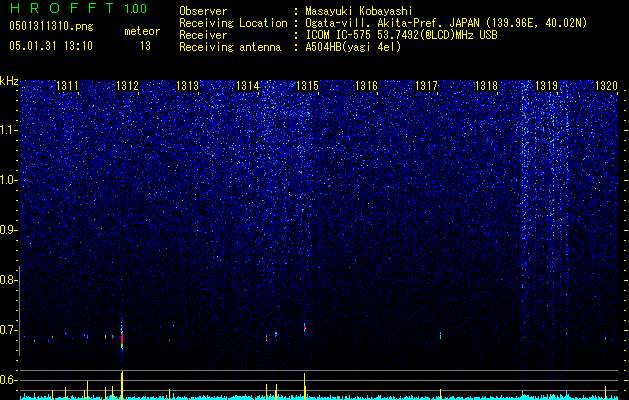
Task: Click time axis label 1319
Action: (546, 85)
